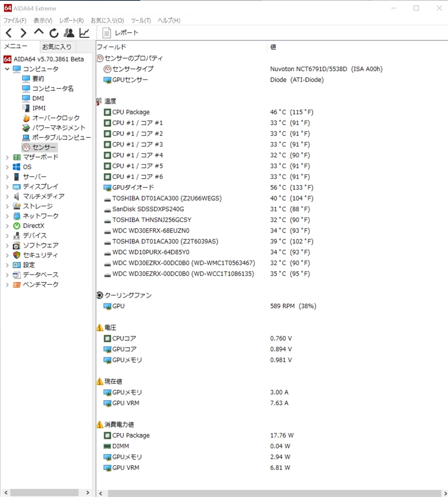Expand the ストレージ tree node
The height and width of the screenshot is (497, 448).
pos(7,206)
